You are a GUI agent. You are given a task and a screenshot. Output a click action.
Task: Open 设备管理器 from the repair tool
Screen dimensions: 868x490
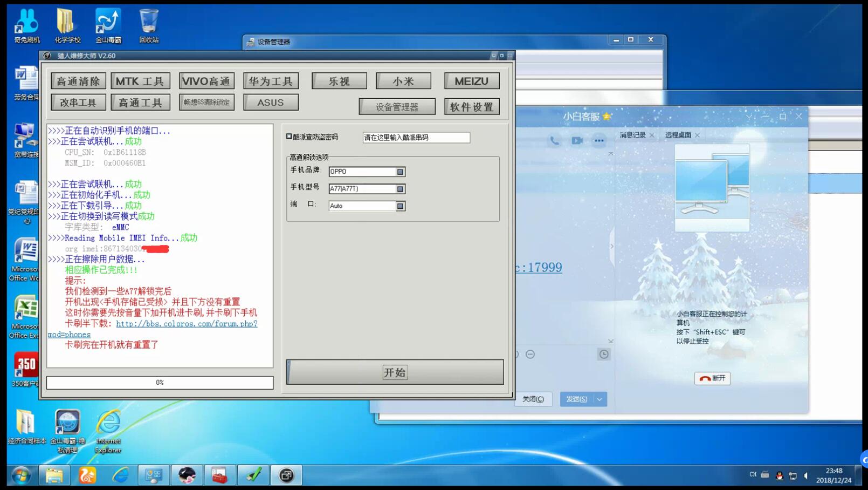(397, 107)
